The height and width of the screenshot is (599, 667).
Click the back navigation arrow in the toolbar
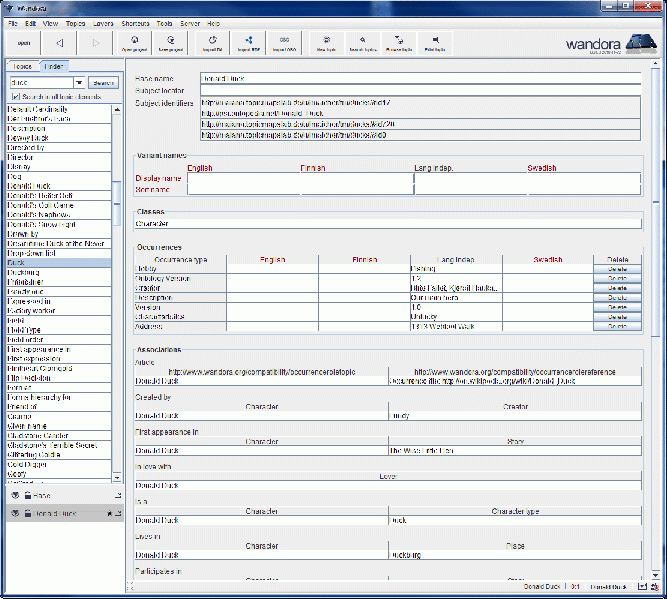(59, 43)
